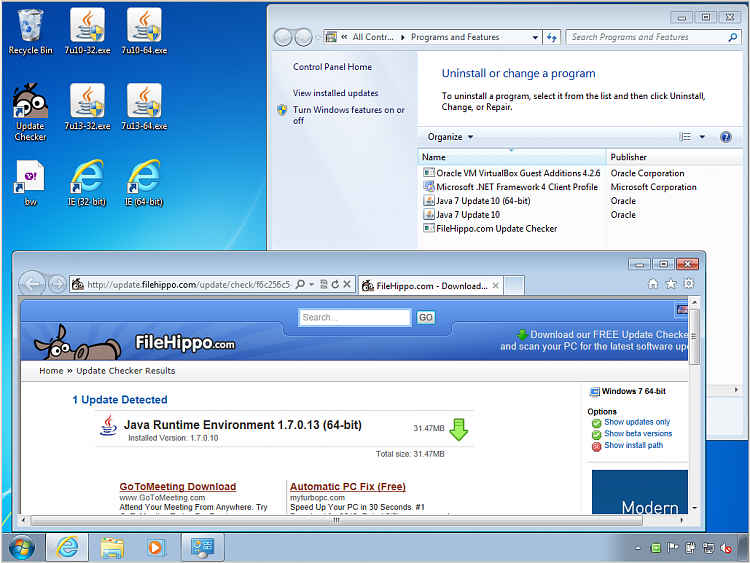Select 7u13-32.exe Java installer icon
The height and width of the screenshot is (563, 750).
click(87, 107)
